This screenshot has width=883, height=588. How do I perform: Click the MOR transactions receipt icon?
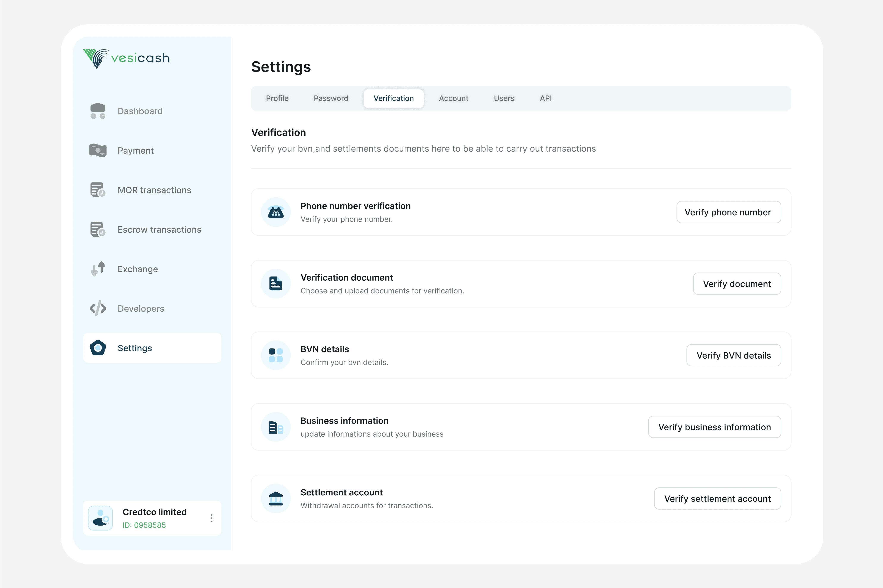[x=98, y=190]
